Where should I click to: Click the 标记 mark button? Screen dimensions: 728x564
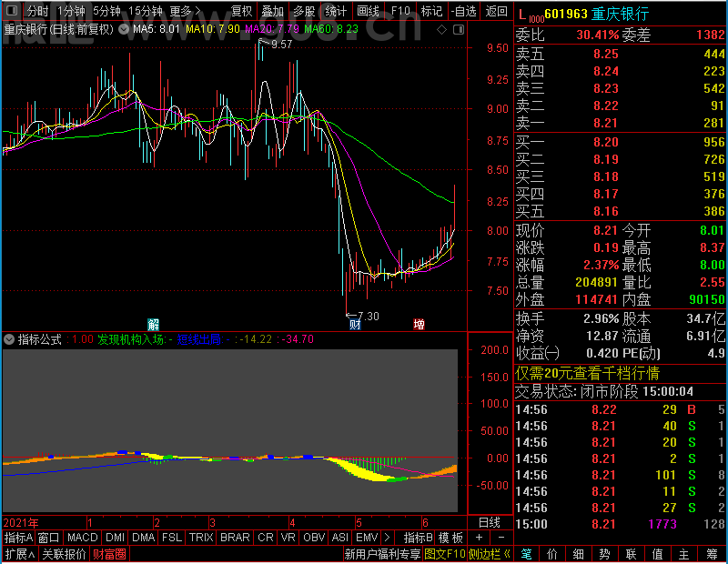[431, 11]
